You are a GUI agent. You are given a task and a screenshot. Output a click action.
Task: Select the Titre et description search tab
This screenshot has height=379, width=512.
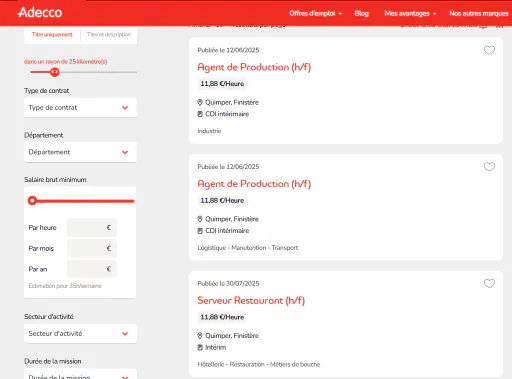(109, 34)
